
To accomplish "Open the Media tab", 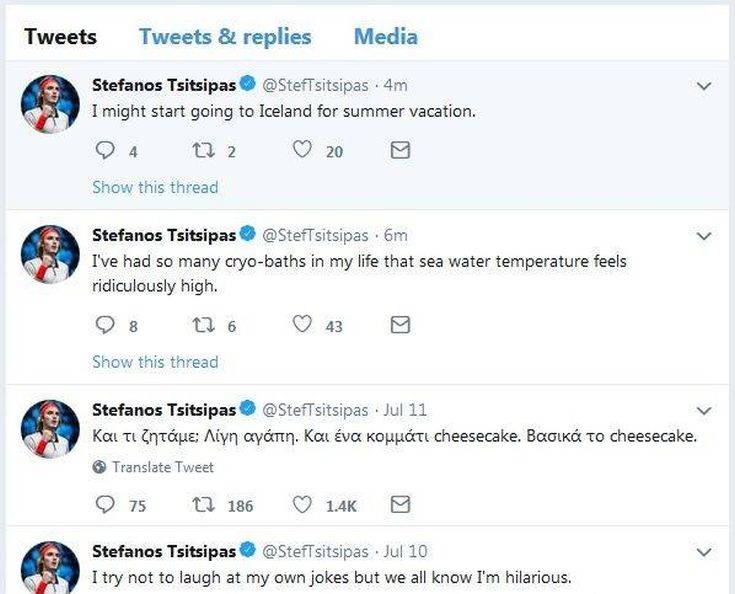I will coord(385,37).
